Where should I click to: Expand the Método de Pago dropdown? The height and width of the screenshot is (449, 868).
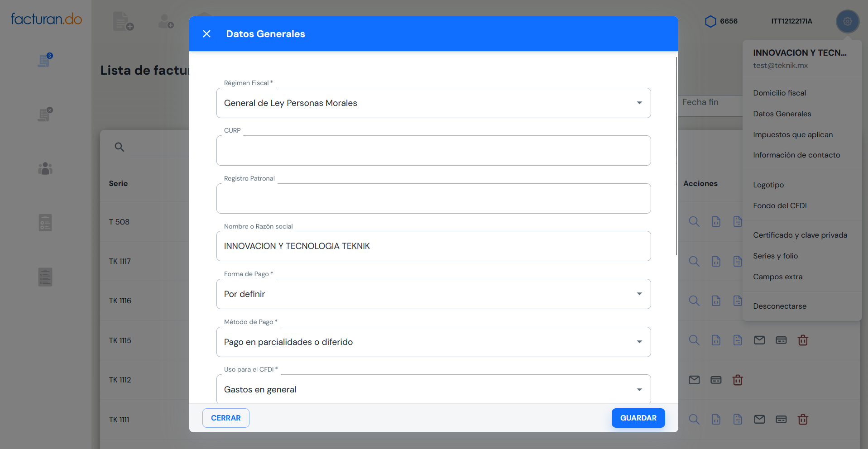click(639, 342)
